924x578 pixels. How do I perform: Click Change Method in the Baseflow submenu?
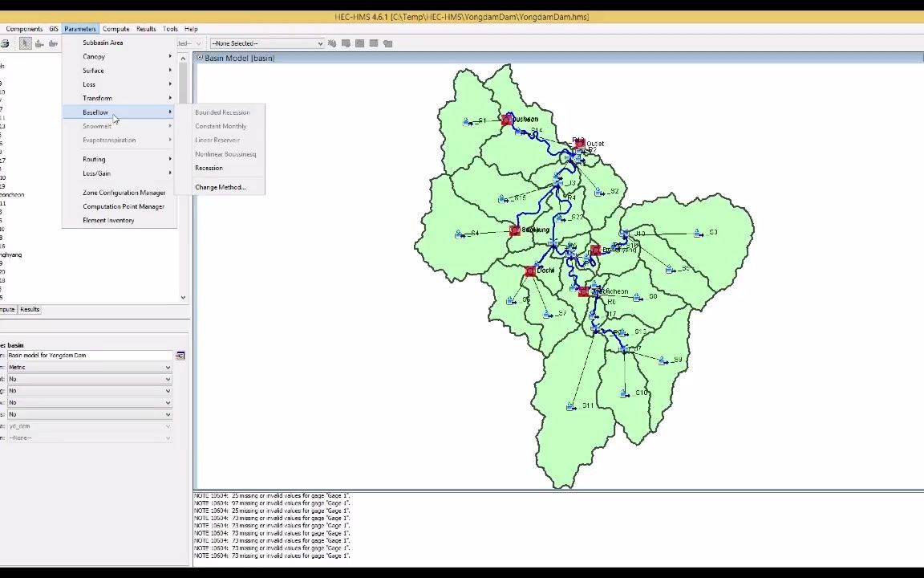click(220, 186)
